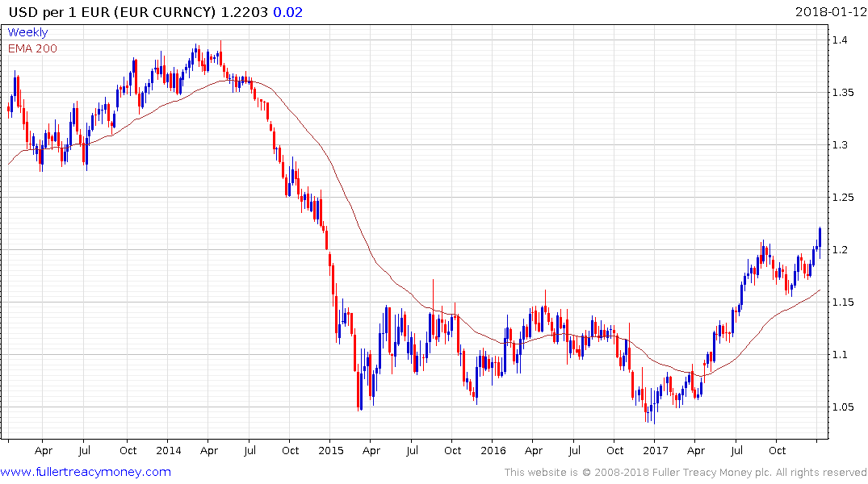Image resolution: width=868 pixels, height=484 pixels.
Task: Click the 1.05 y-axis price label
Action: click(842, 407)
